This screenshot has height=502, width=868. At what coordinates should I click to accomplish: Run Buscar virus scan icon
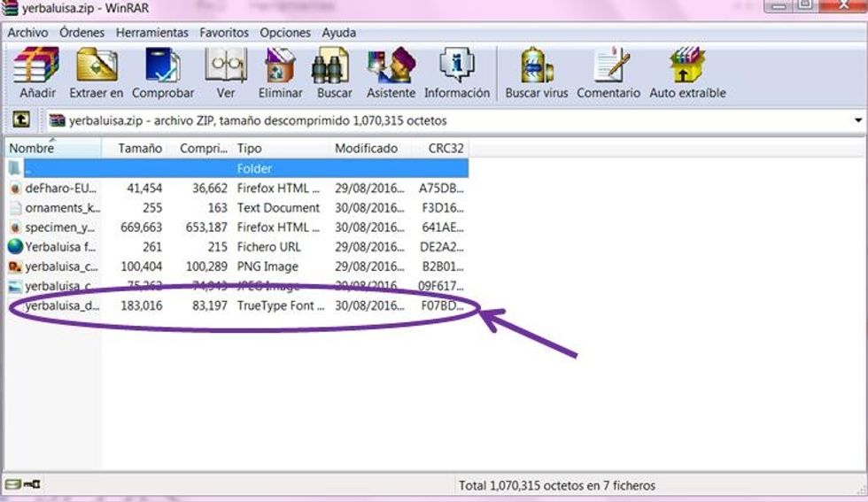pos(537,65)
